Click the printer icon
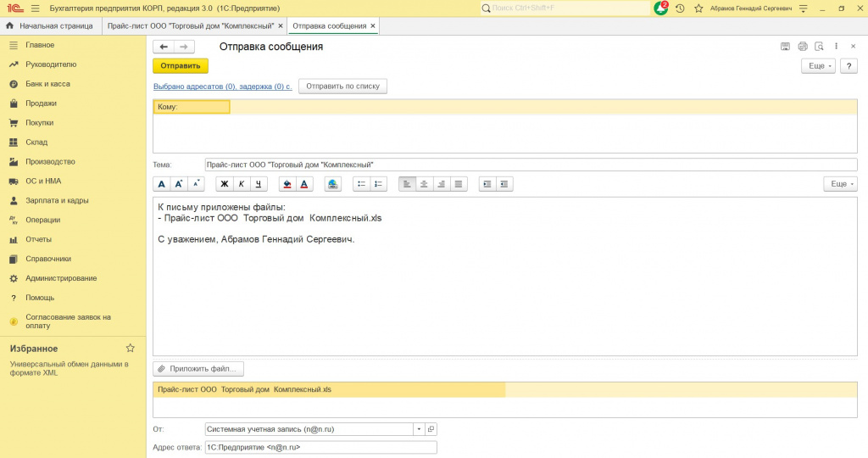The image size is (868, 458). 803,47
